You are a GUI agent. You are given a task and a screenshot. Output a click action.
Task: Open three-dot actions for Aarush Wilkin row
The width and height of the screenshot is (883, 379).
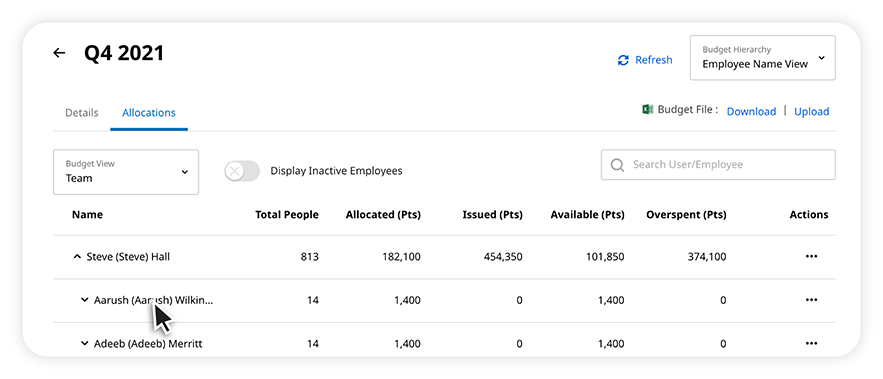(x=811, y=300)
